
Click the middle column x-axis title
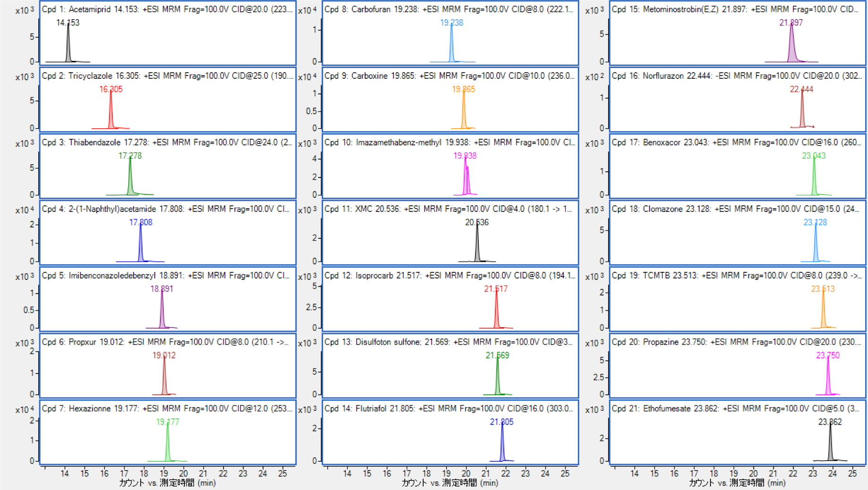tap(450, 483)
